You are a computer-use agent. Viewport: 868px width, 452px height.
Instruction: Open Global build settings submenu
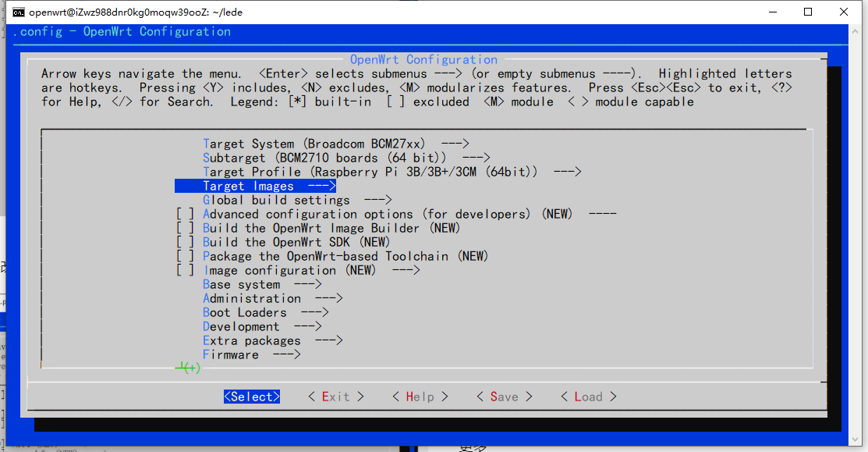point(296,200)
